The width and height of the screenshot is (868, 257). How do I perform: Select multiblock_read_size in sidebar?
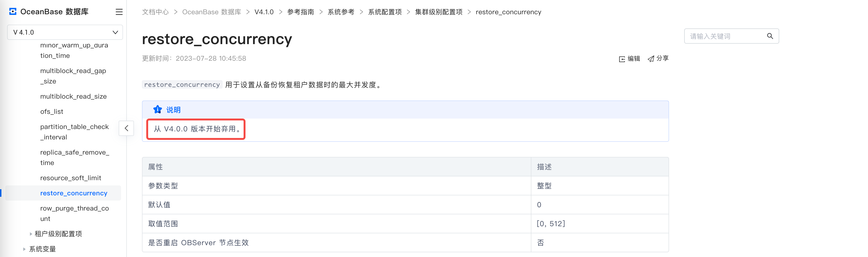(73, 96)
